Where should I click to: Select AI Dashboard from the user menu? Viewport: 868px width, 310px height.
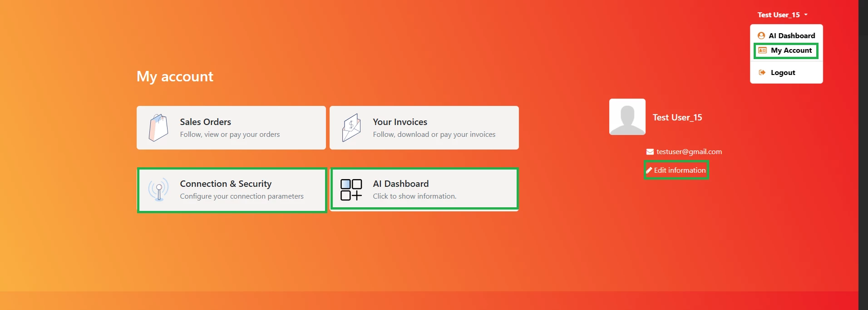click(x=791, y=35)
